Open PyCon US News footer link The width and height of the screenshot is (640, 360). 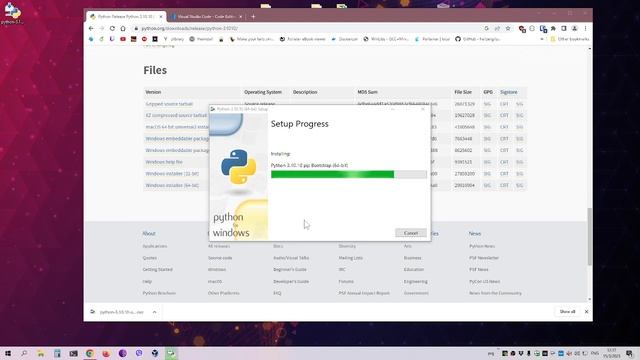[484, 282]
